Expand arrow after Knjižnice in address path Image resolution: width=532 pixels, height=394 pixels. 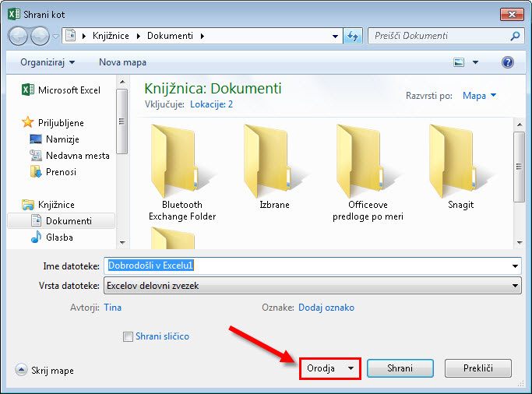point(139,36)
